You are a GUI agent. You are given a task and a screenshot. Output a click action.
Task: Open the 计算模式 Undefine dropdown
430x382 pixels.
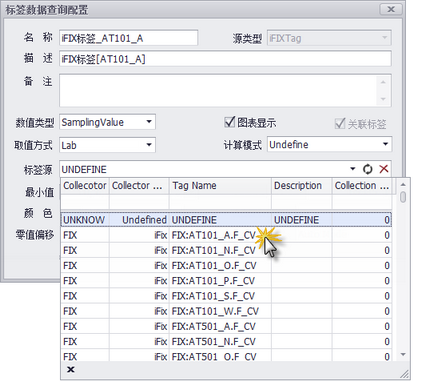pyautogui.click(x=385, y=144)
